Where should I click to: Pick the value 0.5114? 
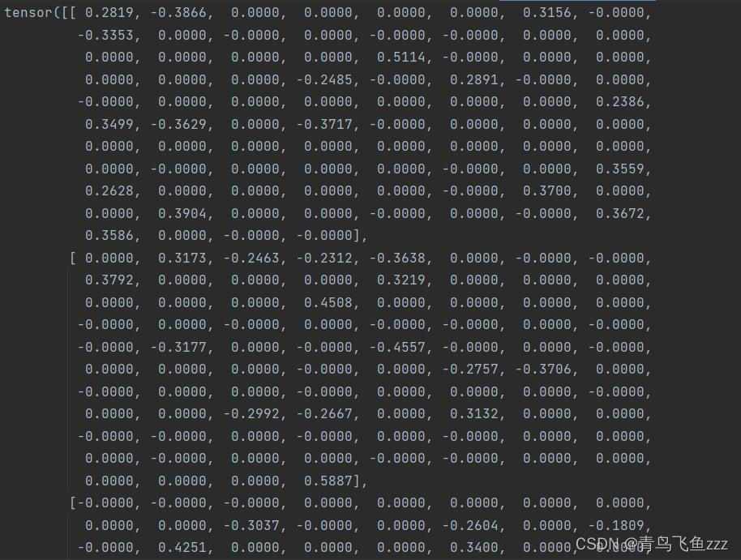pos(400,58)
